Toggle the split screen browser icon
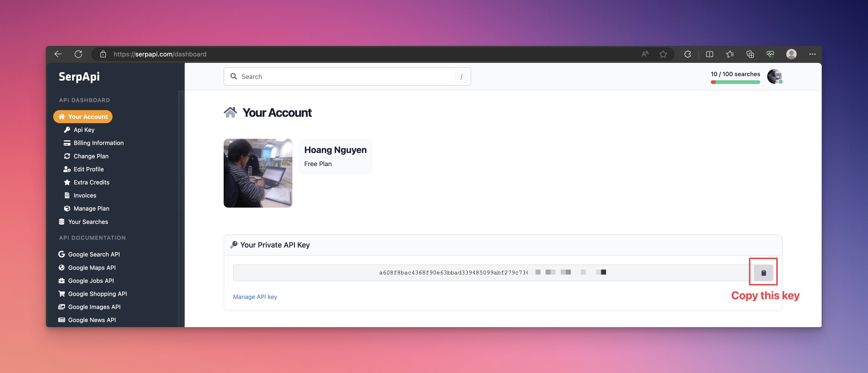868x373 pixels. point(709,54)
